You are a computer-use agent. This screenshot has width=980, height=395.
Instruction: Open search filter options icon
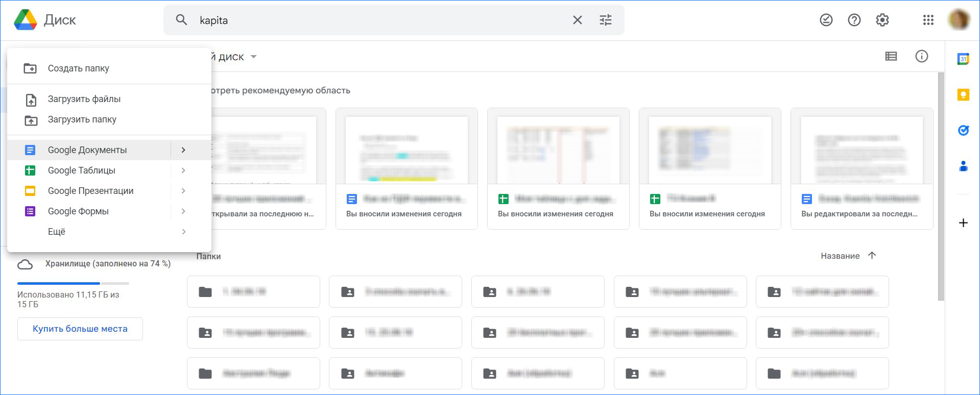(606, 20)
